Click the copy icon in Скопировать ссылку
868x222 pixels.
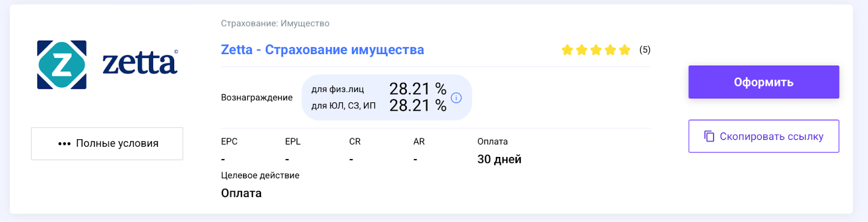pyautogui.click(x=709, y=136)
